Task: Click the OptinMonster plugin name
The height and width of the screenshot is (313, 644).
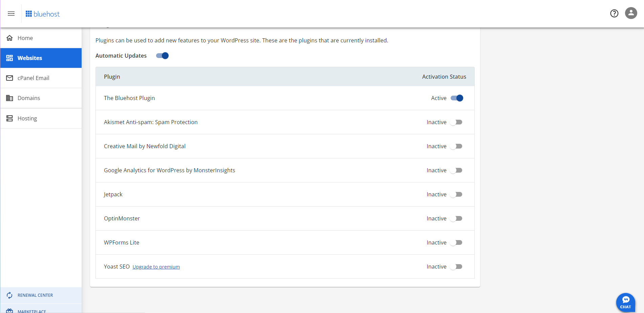Action: 122,218
